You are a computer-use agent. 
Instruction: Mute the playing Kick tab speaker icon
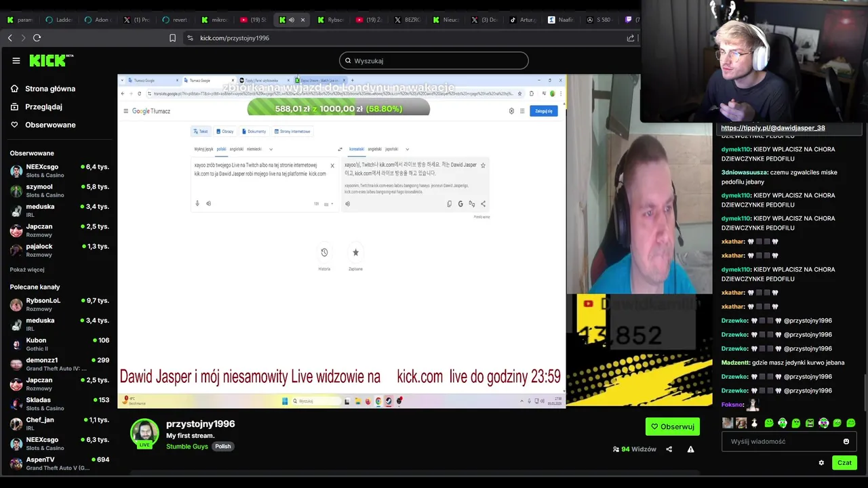click(x=292, y=20)
